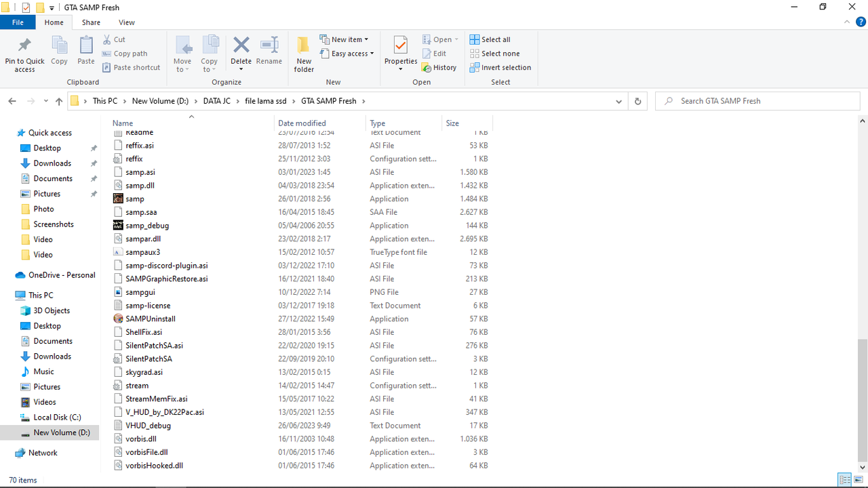
Task: Click Invert selection
Action: pos(500,68)
